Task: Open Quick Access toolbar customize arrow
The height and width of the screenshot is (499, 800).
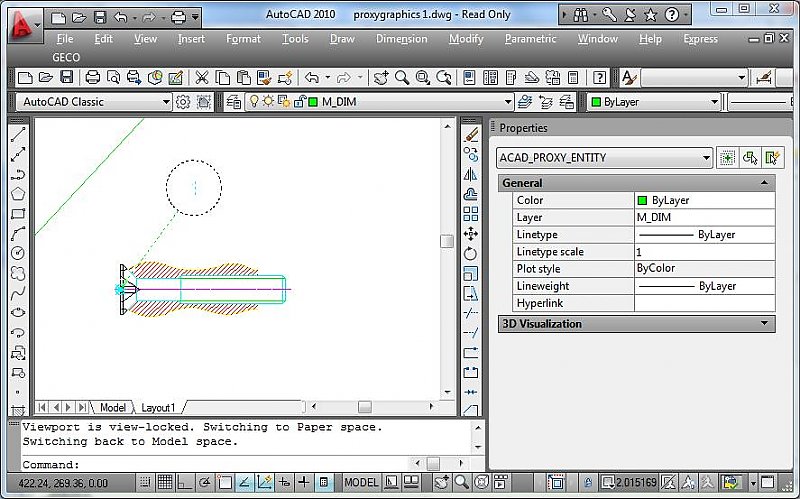Action: point(195,17)
